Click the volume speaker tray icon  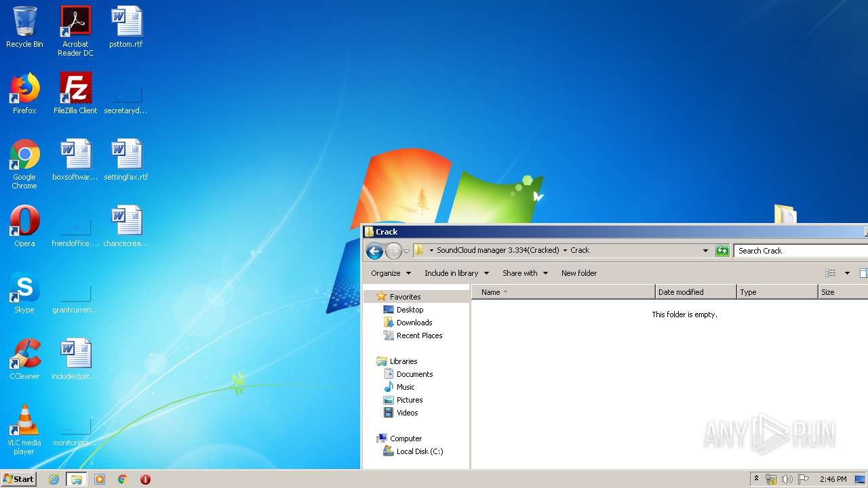click(787, 479)
